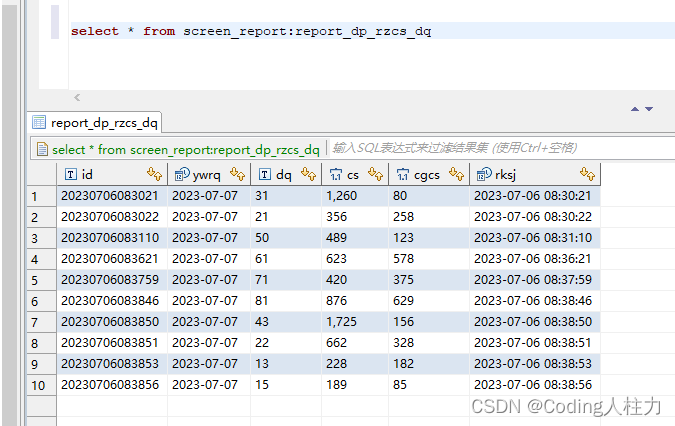The height and width of the screenshot is (426, 675).
Task: Click the cs column numeric-type icon
Action: click(x=336, y=174)
